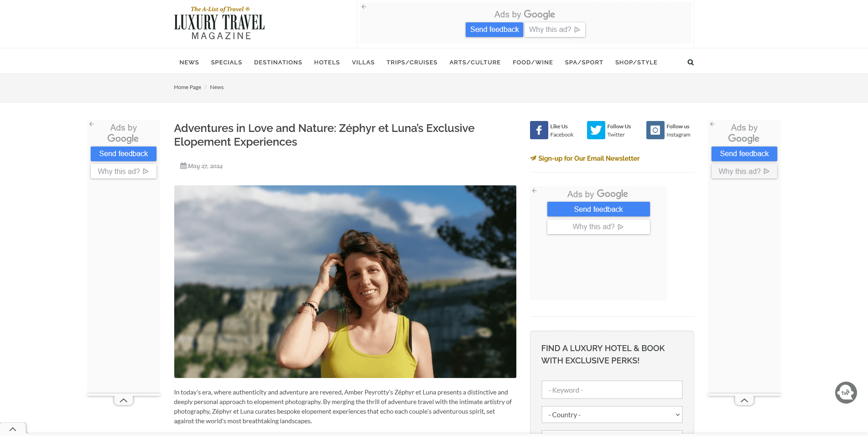Click the chat bubble widget icon
This screenshot has height=436, width=868.
(x=846, y=392)
